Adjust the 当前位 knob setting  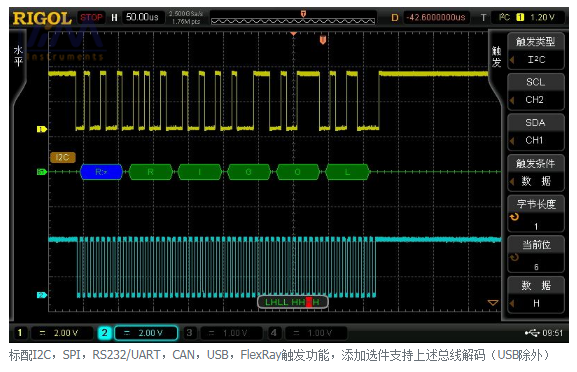click(536, 254)
